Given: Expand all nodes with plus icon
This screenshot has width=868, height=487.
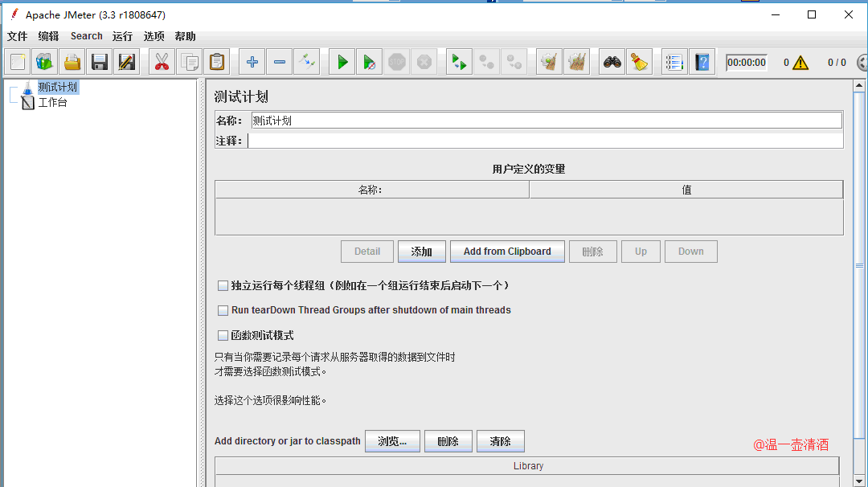Looking at the screenshot, I should point(252,62).
